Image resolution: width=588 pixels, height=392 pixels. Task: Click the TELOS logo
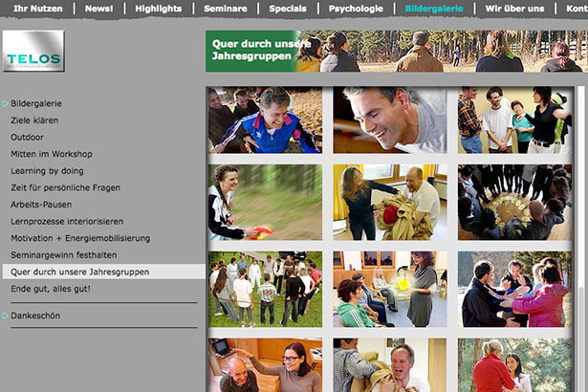[x=33, y=51]
